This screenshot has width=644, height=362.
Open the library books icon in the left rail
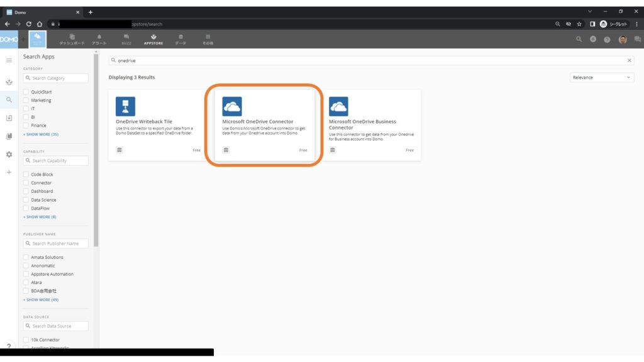pyautogui.click(x=9, y=136)
